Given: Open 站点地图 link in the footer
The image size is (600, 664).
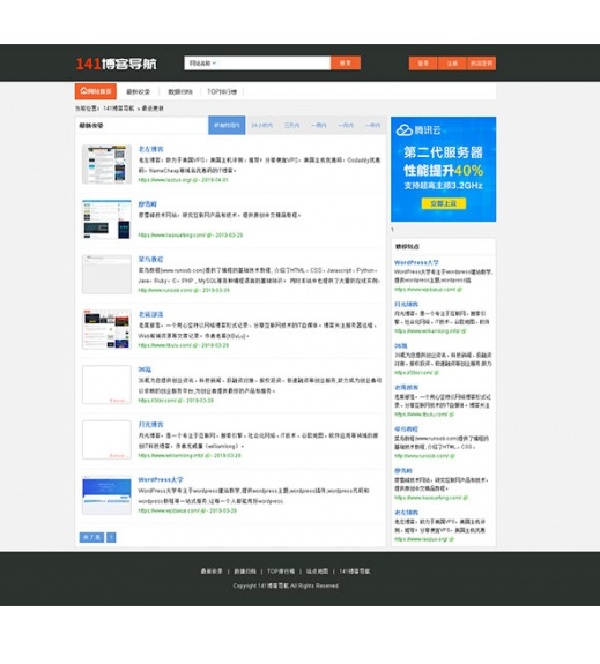Looking at the screenshot, I should click(317, 571).
